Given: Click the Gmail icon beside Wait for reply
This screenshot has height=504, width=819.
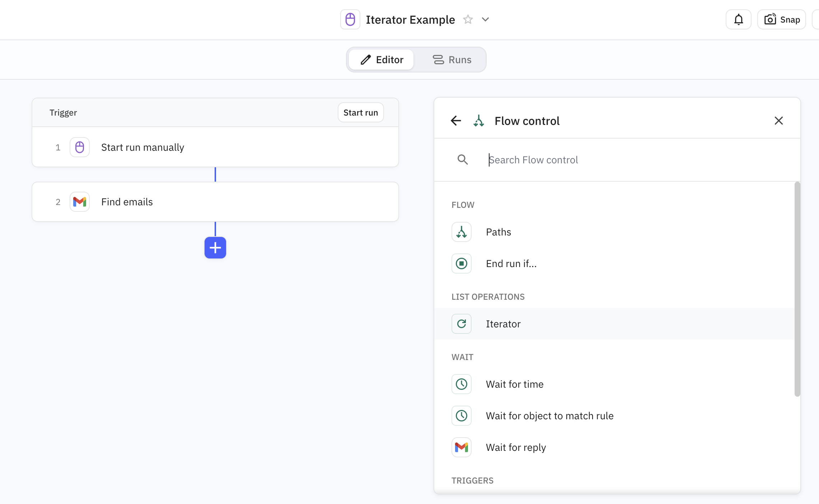Looking at the screenshot, I should tap(462, 447).
